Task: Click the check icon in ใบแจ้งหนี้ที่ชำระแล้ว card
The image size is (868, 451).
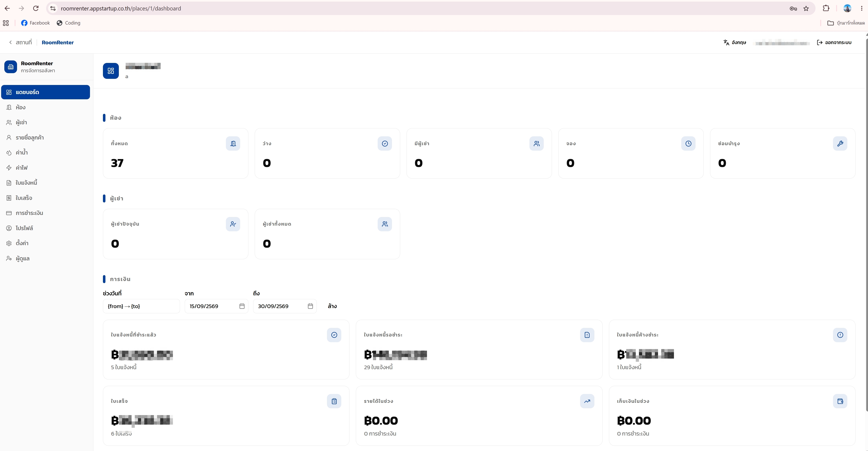Action: tap(334, 335)
